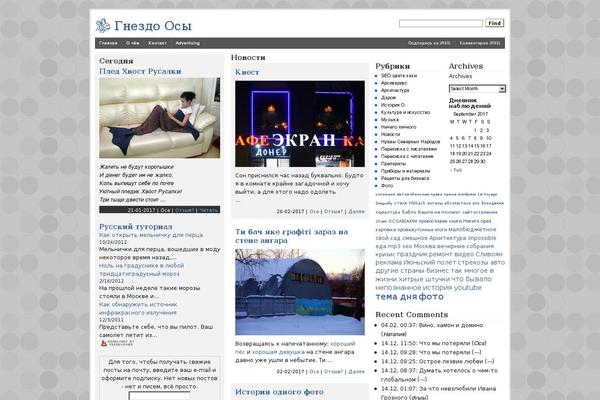
Task: Click Далее under the Квест post
Action: pyautogui.click(x=357, y=211)
